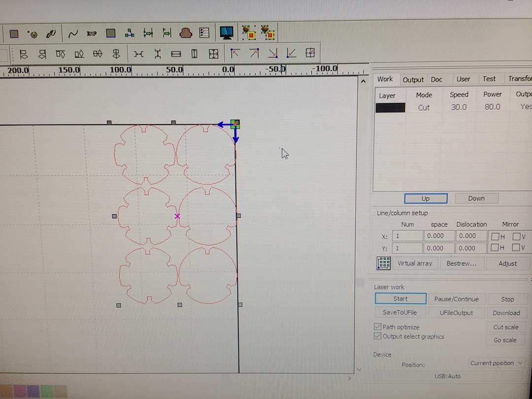Click the blue-bordered rectangle icon at toolbar start
Screen dimensions: 532x399
(x=14, y=33)
